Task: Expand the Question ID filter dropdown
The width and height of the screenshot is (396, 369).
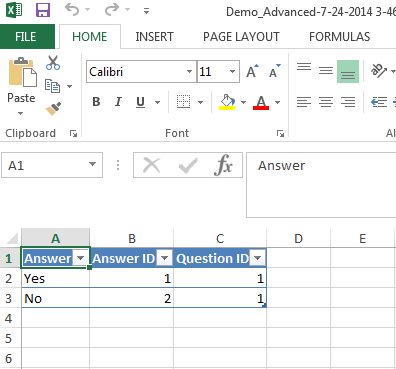Action: click(257, 258)
